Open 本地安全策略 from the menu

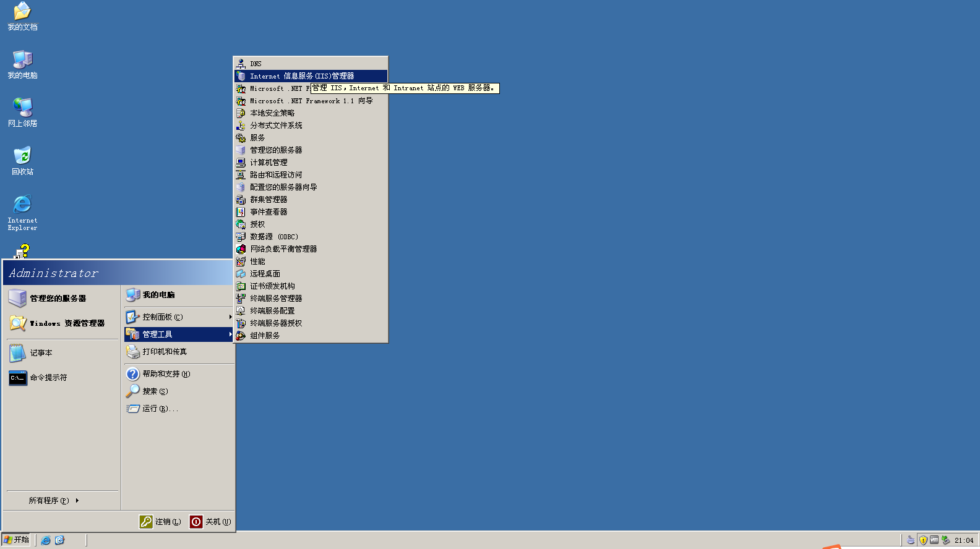(311, 113)
